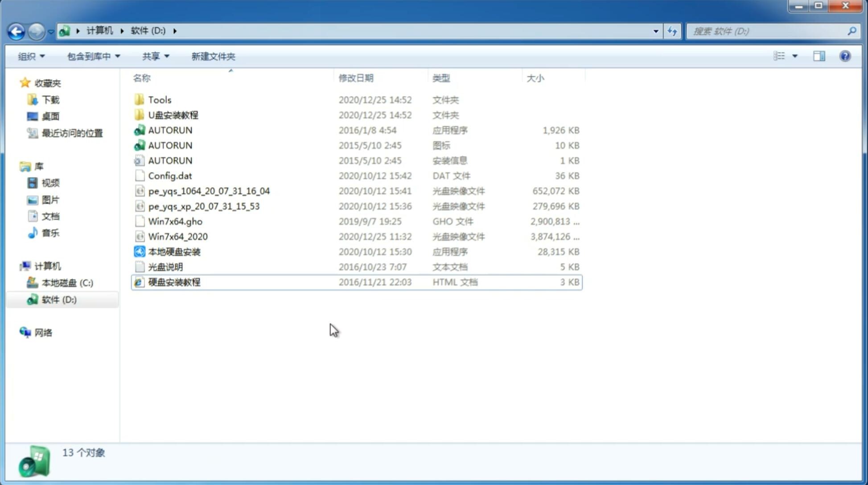Click 新建文件夹 button

click(x=213, y=56)
